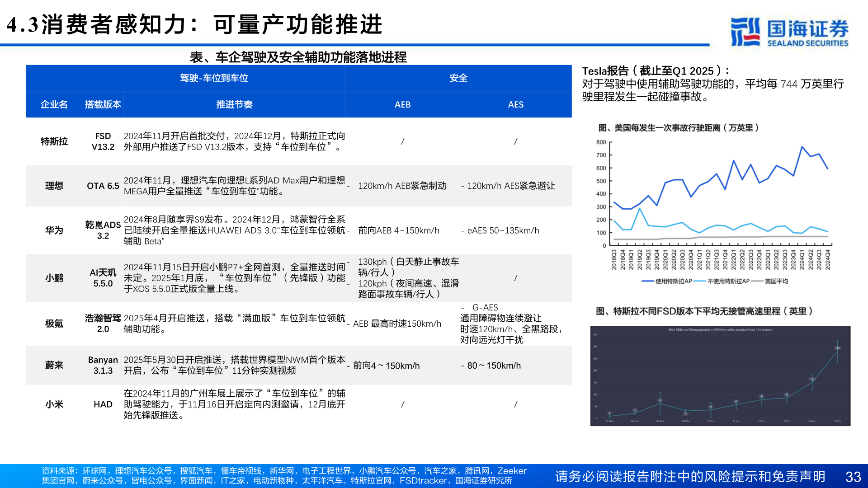The width and height of the screenshot is (868, 488).
Task: Click the 请务必阅读报告附注中的风险提示和免责声明 footer link
Action: point(690,475)
